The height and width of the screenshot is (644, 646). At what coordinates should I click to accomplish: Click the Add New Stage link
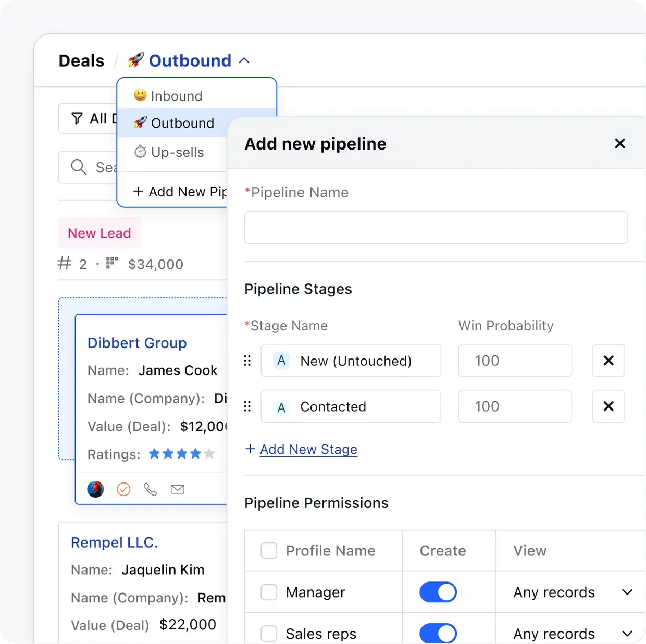308,449
